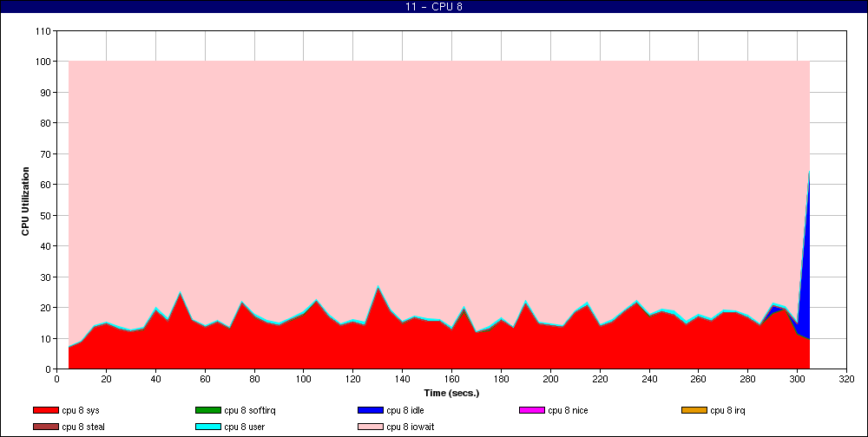This screenshot has height=437, width=868.
Task: Click the 80 label on the x-axis
Action: point(254,379)
